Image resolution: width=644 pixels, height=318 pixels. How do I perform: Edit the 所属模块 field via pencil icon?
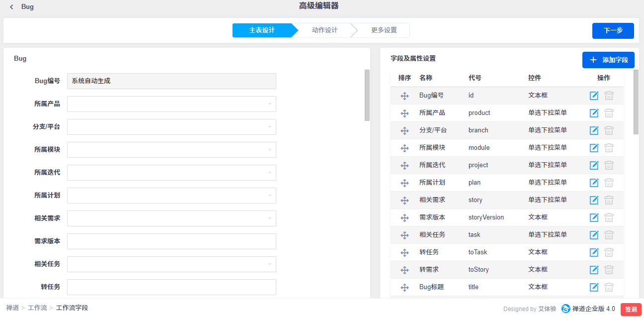coord(594,148)
